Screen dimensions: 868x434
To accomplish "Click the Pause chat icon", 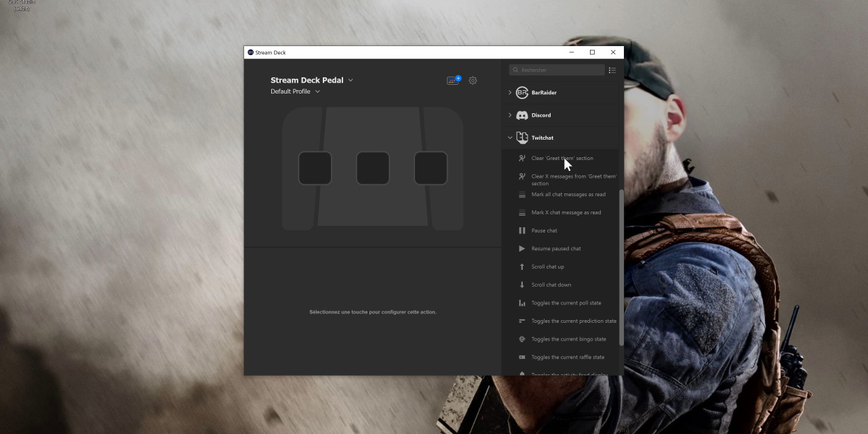I will [x=522, y=231].
